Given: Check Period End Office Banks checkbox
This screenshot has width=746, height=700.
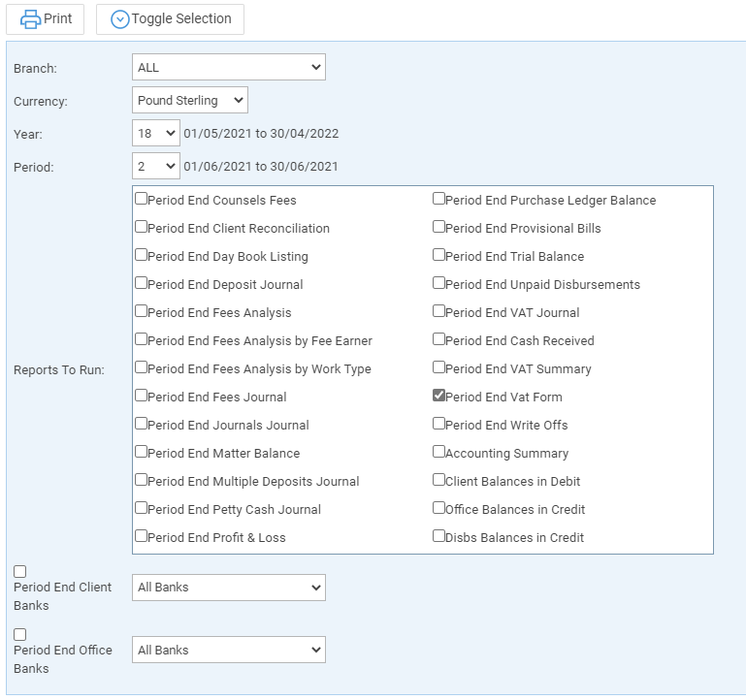Looking at the screenshot, I should pyautogui.click(x=20, y=634).
